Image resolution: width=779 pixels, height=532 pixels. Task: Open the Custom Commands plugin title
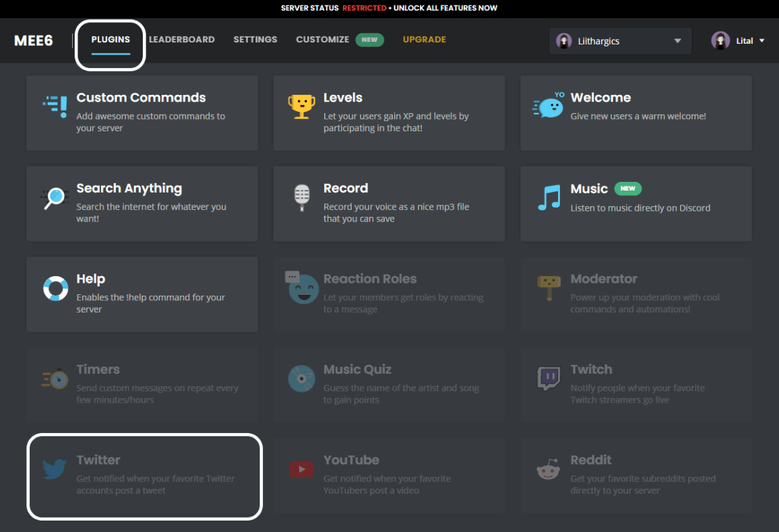point(141,98)
